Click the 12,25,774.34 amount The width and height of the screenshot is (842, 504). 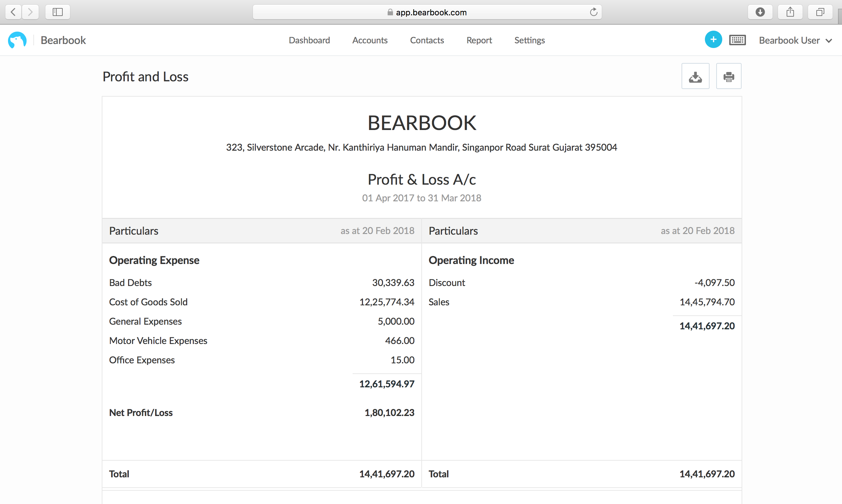tap(387, 302)
